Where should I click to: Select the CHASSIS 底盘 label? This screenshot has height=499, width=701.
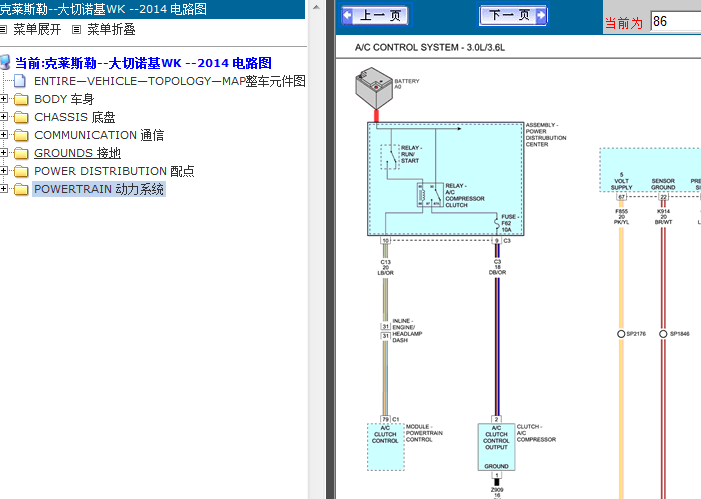[75, 117]
